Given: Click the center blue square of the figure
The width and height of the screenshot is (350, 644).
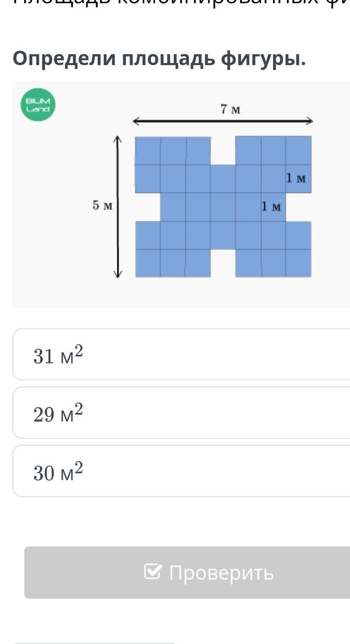Looking at the screenshot, I should (223, 207).
